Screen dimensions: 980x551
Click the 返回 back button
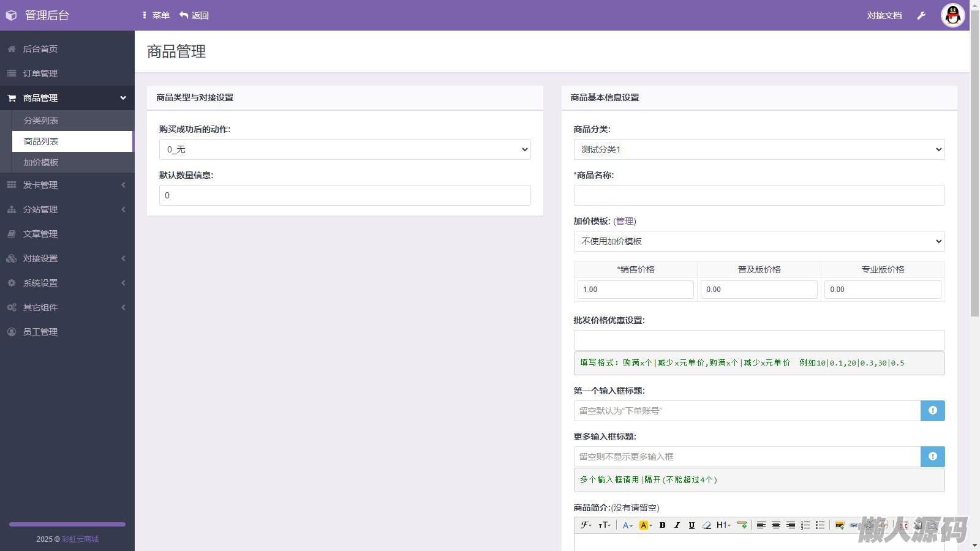[x=194, y=15]
